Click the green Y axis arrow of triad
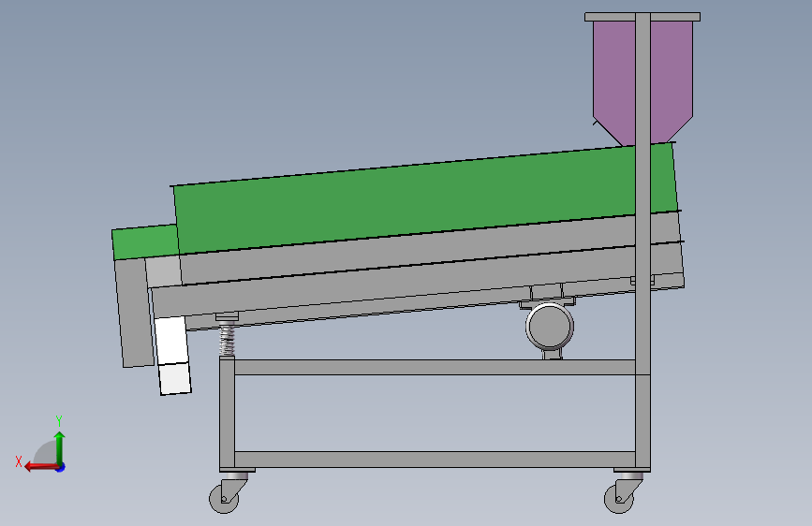 [x=60, y=447]
